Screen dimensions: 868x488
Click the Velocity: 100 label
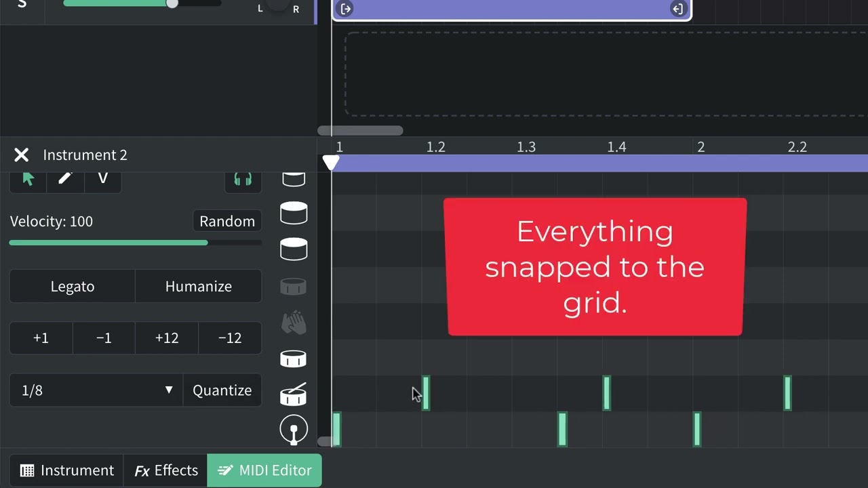[x=52, y=222]
